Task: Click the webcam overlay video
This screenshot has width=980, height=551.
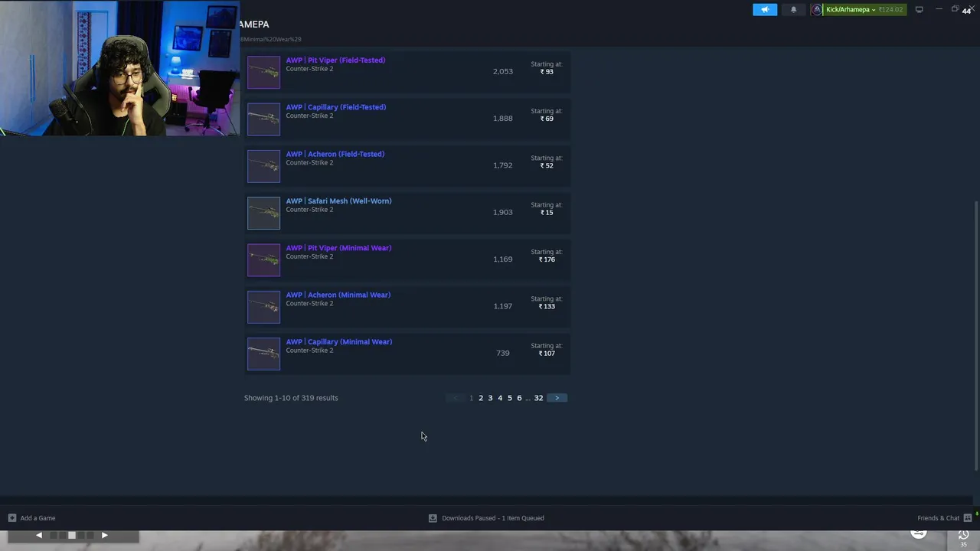Action: pyautogui.click(x=119, y=68)
